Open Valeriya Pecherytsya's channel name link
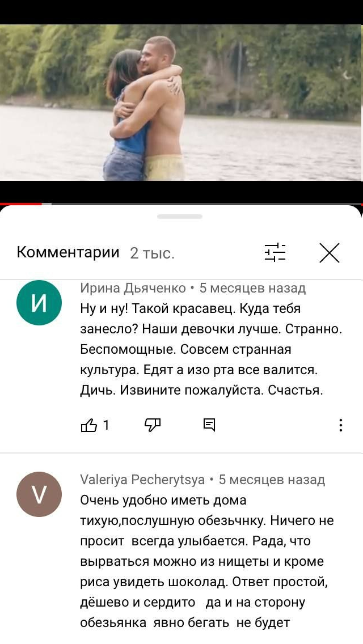 coord(142,480)
